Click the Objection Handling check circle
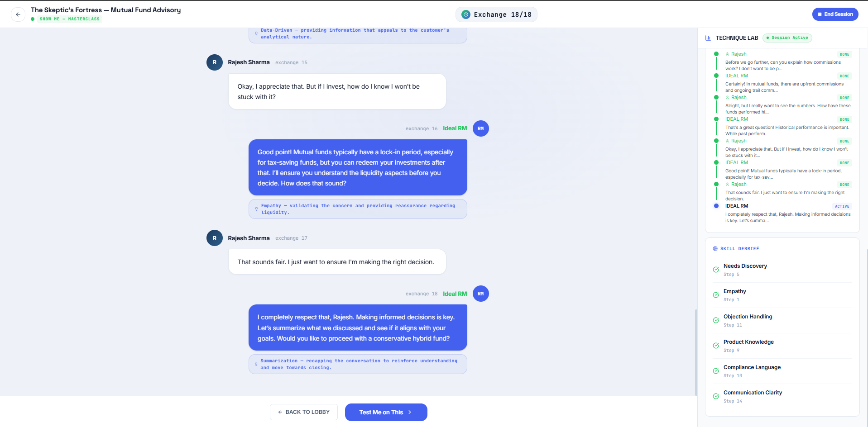The height and width of the screenshot is (427, 868). [x=716, y=320]
